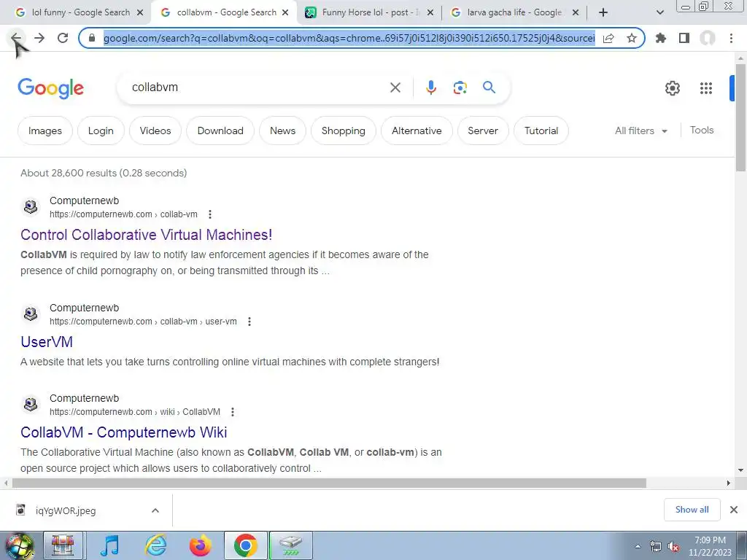This screenshot has height=560, width=747.
Task: Open CollabVM - Computernewb Wiki result
Action: (x=124, y=432)
